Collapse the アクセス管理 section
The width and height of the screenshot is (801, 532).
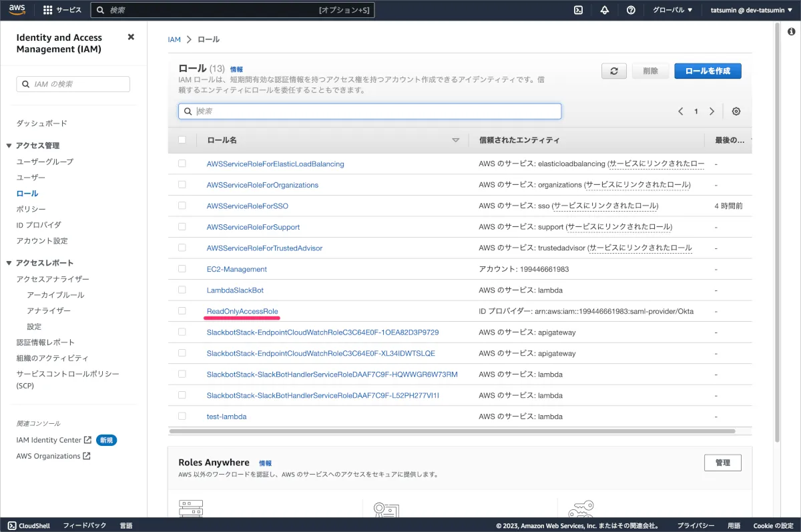click(x=9, y=146)
